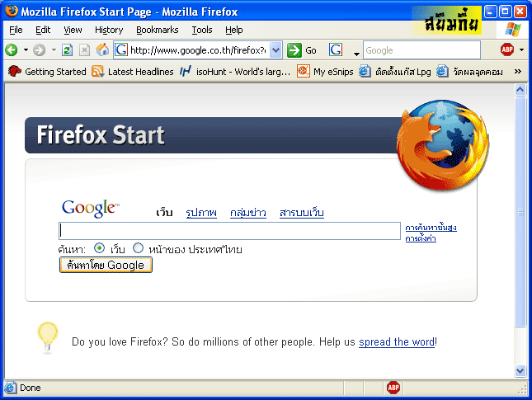
Task: Click the Adblock Plus icon in status bar
Action: [393, 388]
